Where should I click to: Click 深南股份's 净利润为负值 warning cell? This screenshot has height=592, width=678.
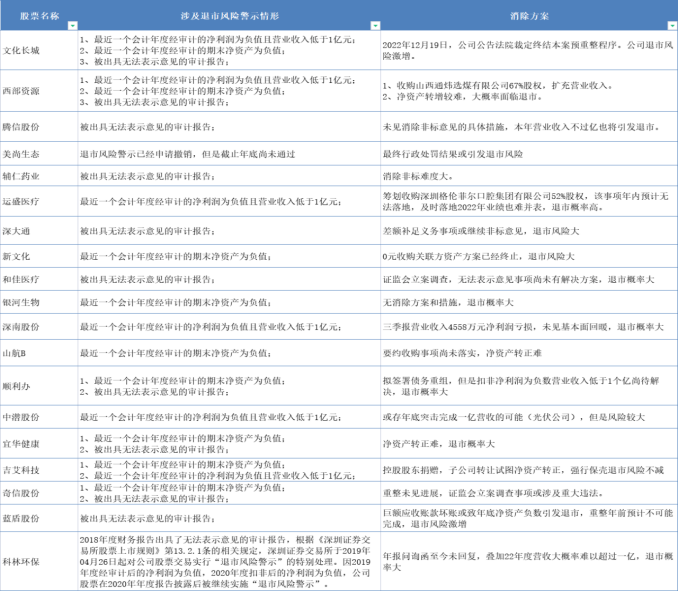click(229, 327)
